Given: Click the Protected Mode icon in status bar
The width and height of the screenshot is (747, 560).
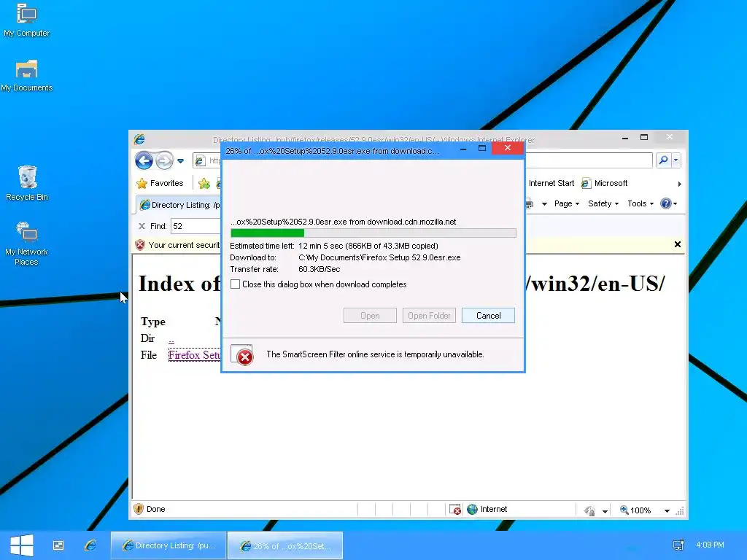Looking at the screenshot, I should click(589, 510).
